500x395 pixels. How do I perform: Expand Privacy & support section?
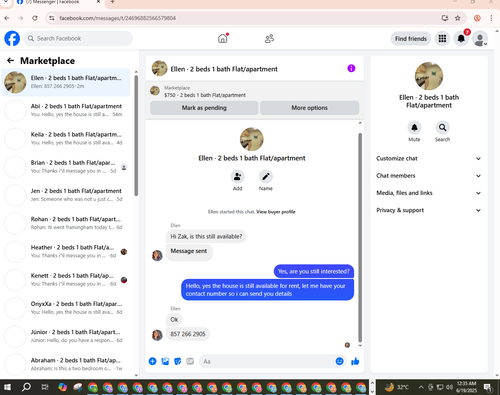click(429, 210)
